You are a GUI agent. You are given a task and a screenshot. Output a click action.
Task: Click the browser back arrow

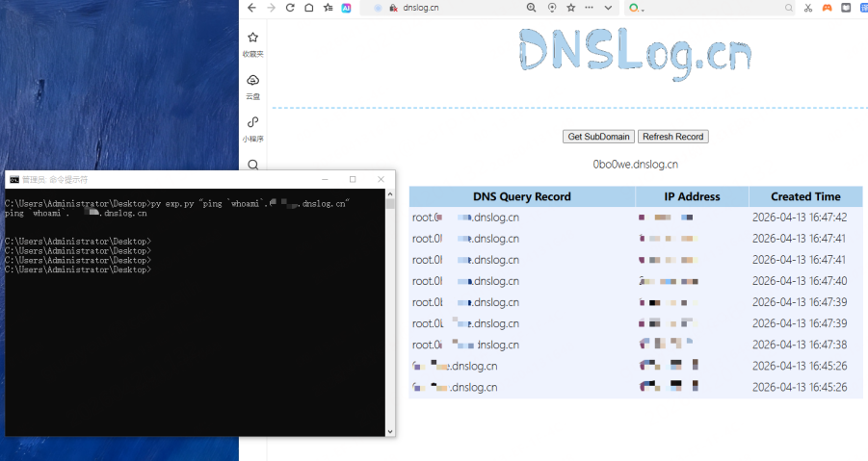click(251, 8)
